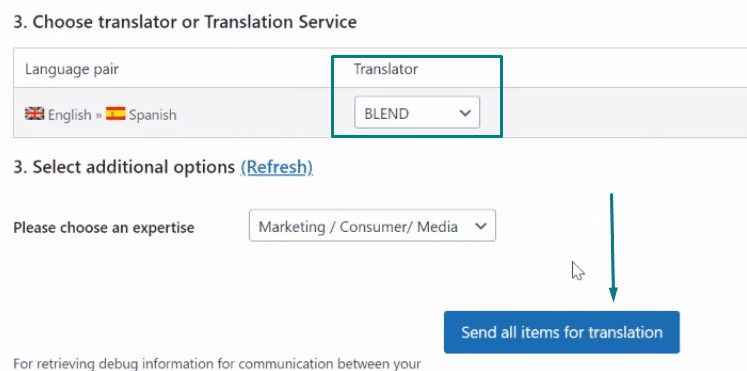Click the 'Select additional options' heading
Screen dimensions: 747x371
(x=124, y=167)
